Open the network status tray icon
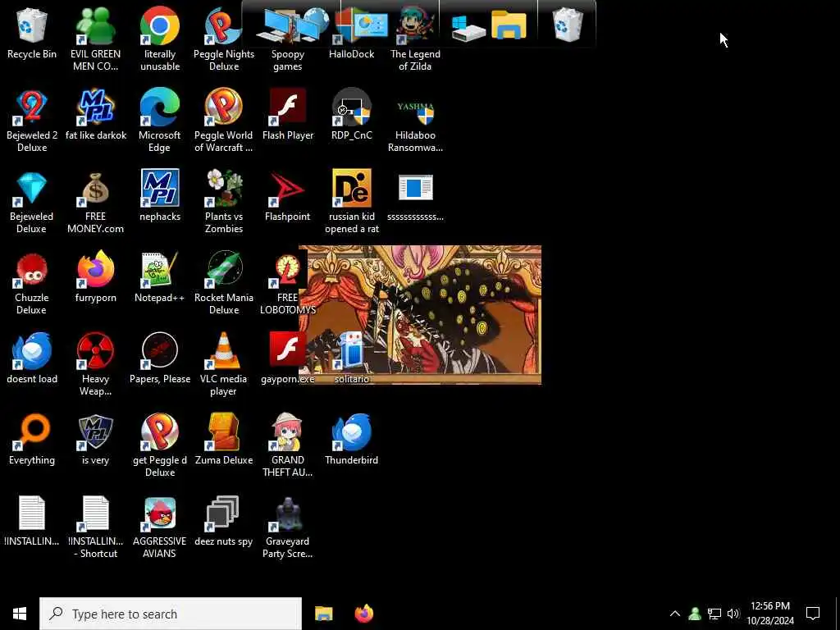The height and width of the screenshot is (630, 840). click(x=714, y=614)
